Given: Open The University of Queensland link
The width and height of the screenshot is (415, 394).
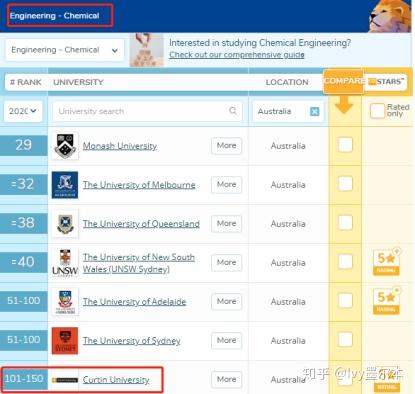Looking at the screenshot, I should click(141, 224).
